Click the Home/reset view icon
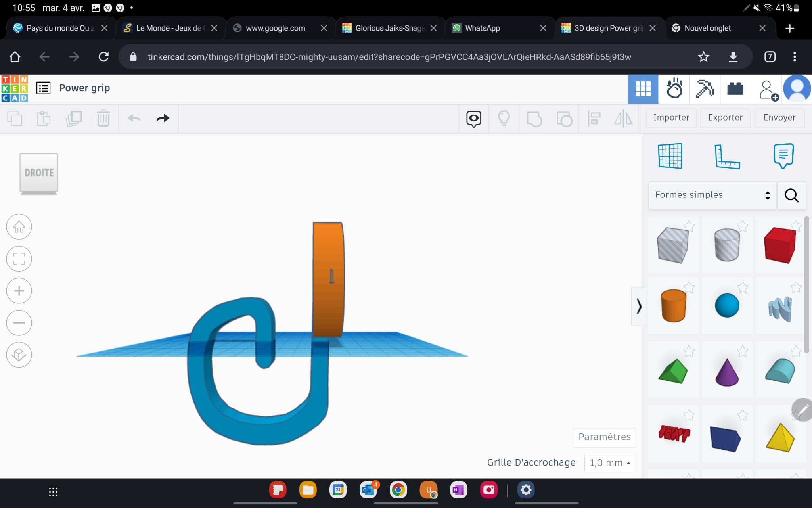 click(x=19, y=226)
